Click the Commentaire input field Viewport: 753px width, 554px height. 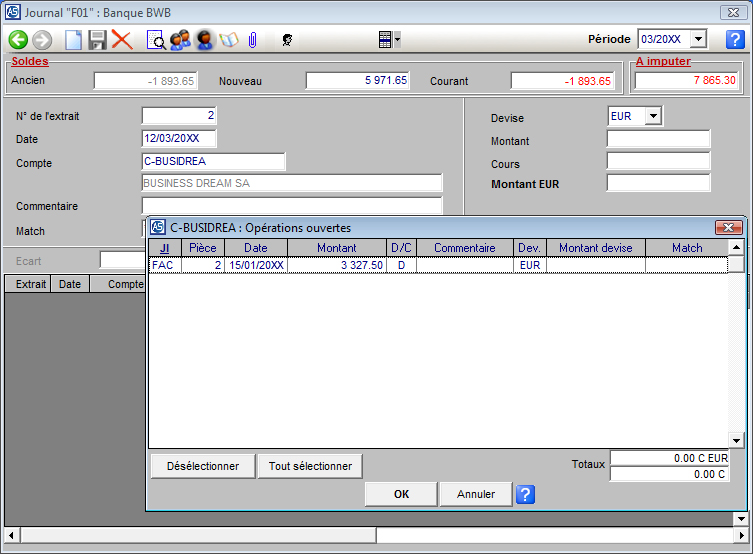[x=292, y=206]
